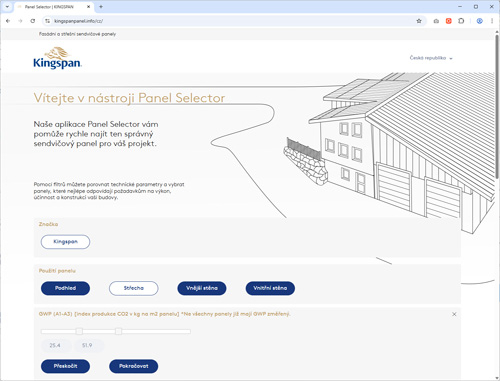Click the browser Back arrow

click(x=8, y=21)
